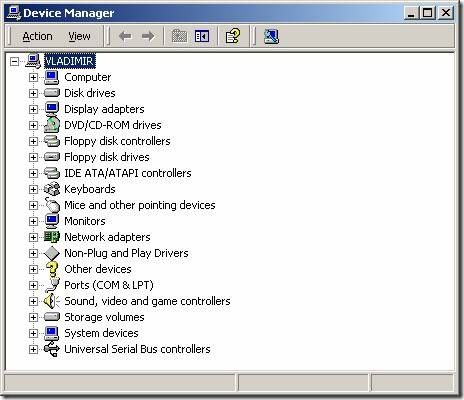Click the Device Manager title bar icon

pos(14,13)
